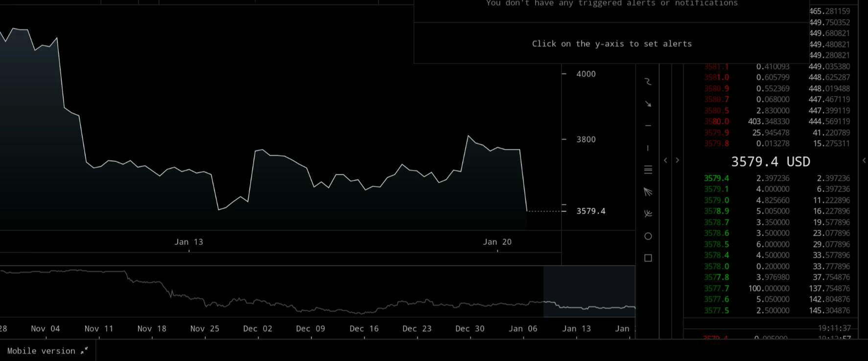Click the 3800 level on the y-axis
Viewport: 868px width, 361px height.
pos(586,140)
